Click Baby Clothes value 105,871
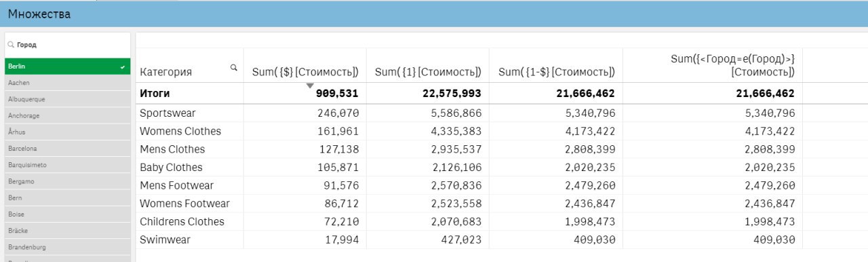The width and height of the screenshot is (868, 262). click(338, 167)
